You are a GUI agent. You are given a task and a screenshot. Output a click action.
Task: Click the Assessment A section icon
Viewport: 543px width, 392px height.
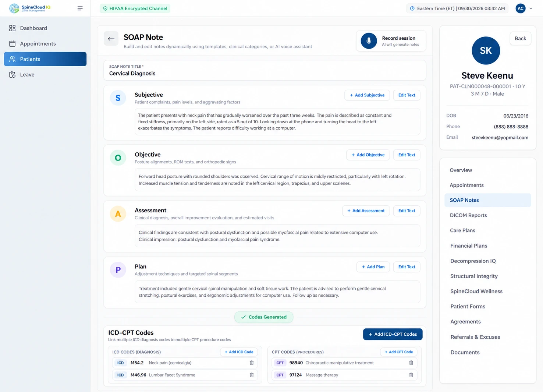tap(118, 214)
